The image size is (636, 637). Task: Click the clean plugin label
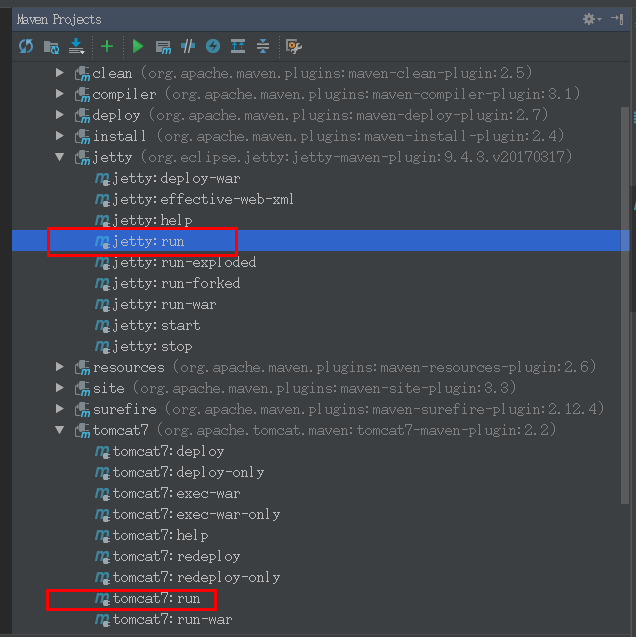(x=112, y=73)
